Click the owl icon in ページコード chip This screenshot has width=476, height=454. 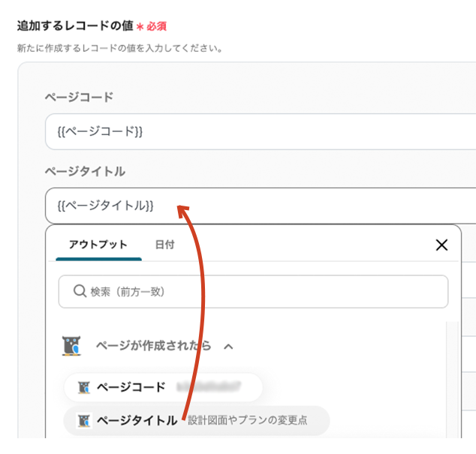(x=84, y=387)
